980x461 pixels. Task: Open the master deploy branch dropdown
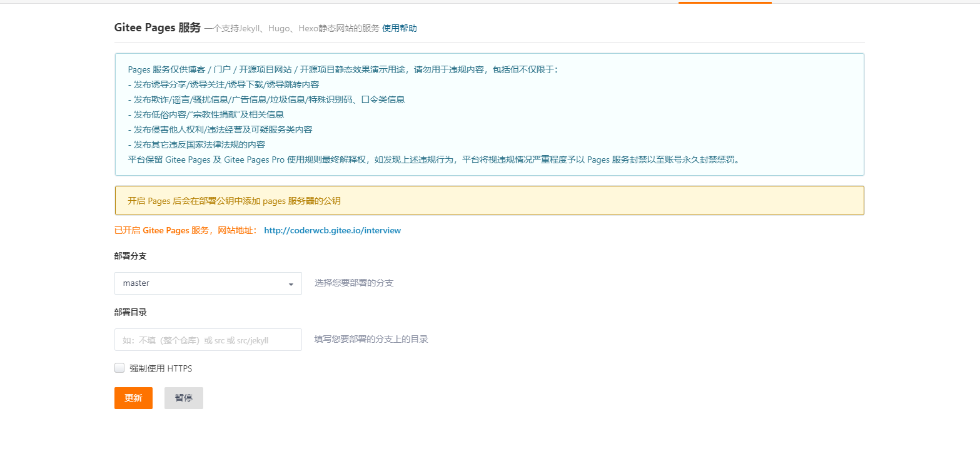pos(208,283)
